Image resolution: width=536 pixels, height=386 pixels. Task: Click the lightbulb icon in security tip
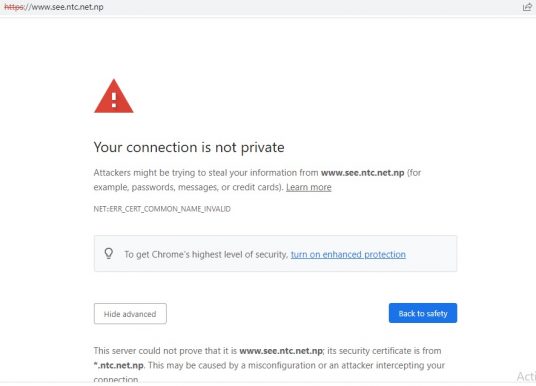[x=109, y=253]
